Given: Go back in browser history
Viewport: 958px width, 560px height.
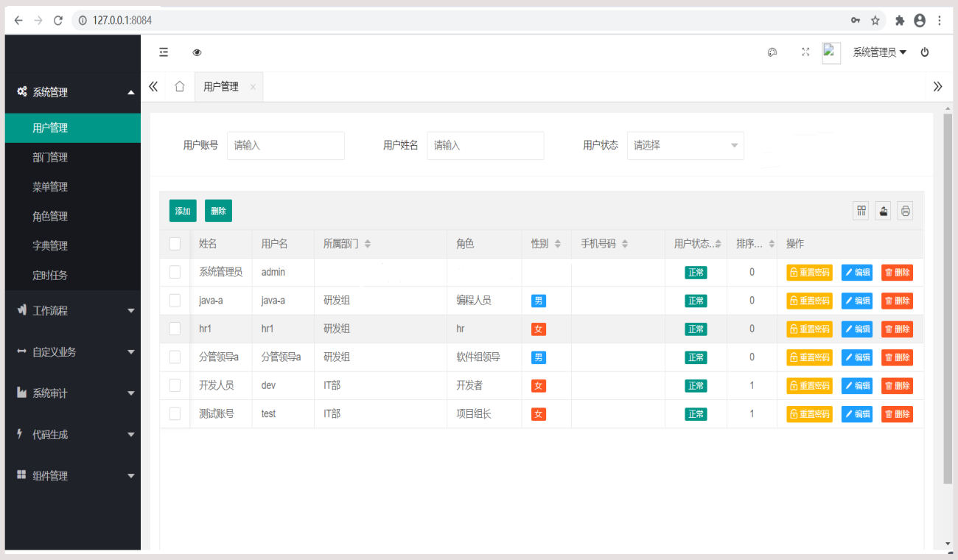Looking at the screenshot, I should [18, 21].
